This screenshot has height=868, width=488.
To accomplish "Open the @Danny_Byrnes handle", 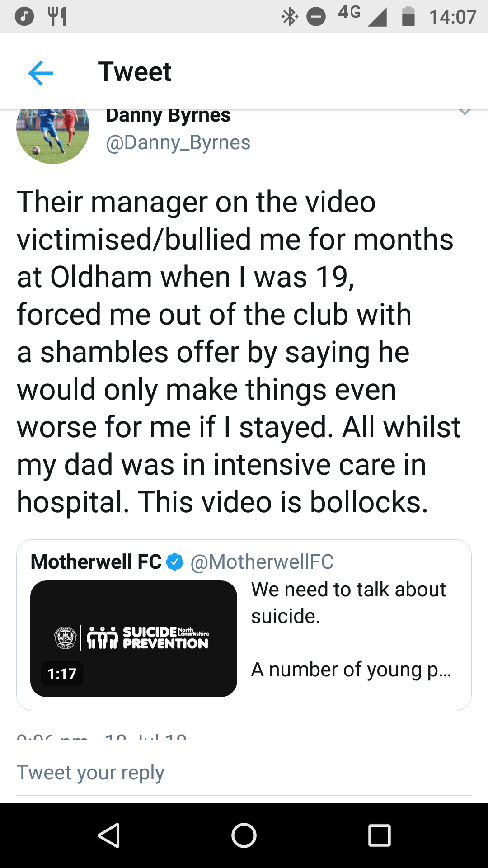I will tap(178, 143).
